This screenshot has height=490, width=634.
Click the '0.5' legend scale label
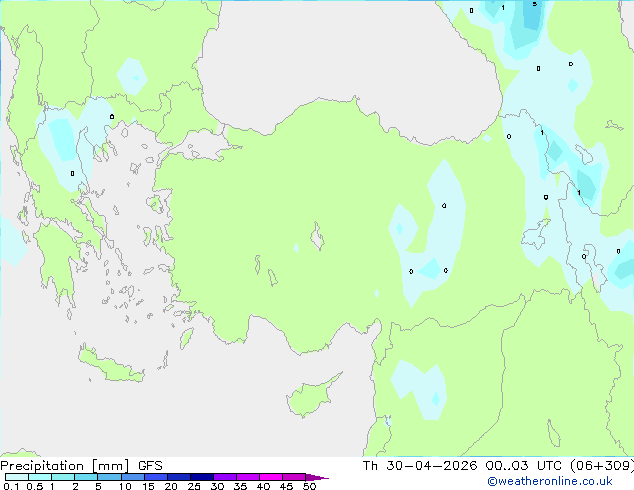[x=34, y=486]
